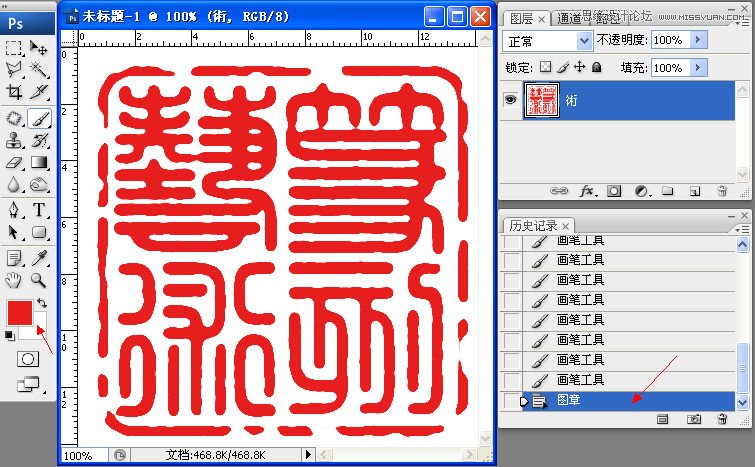This screenshot has height=467, width=755.
Task: Select the Rounded Rectangle shape tool
Action: pos(39,233)
